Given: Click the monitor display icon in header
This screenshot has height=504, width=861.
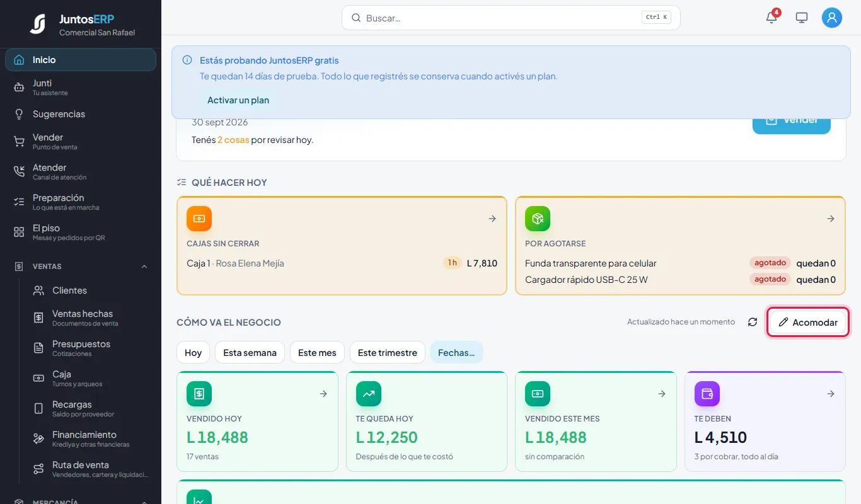Looking at the screenshot, I should (802, 18).
